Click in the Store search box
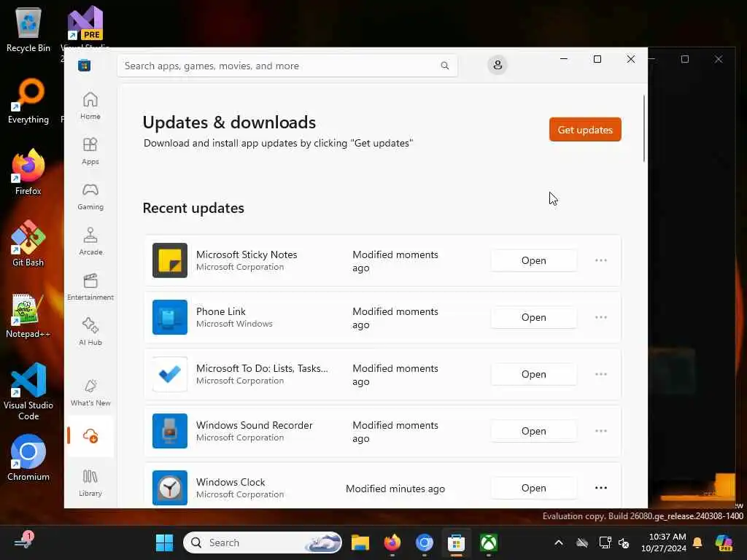 (x=287, y=66)
